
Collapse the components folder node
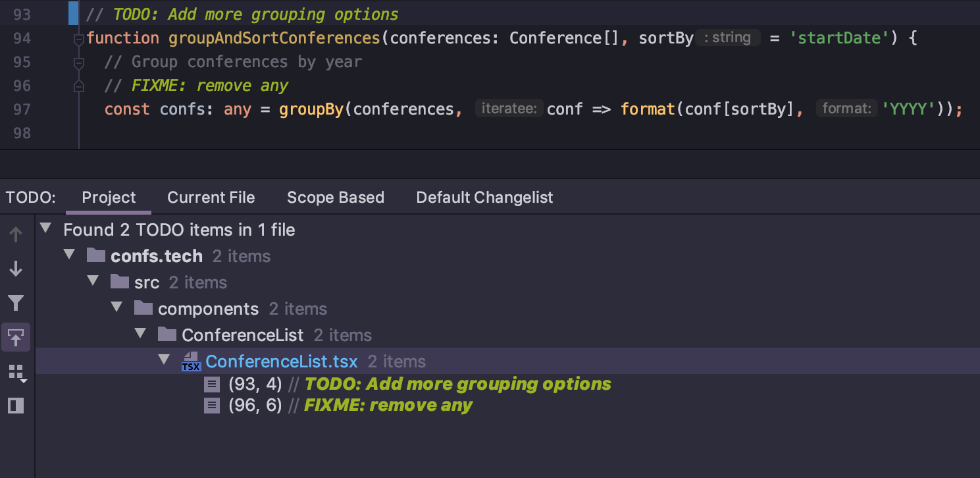point(116,307)
